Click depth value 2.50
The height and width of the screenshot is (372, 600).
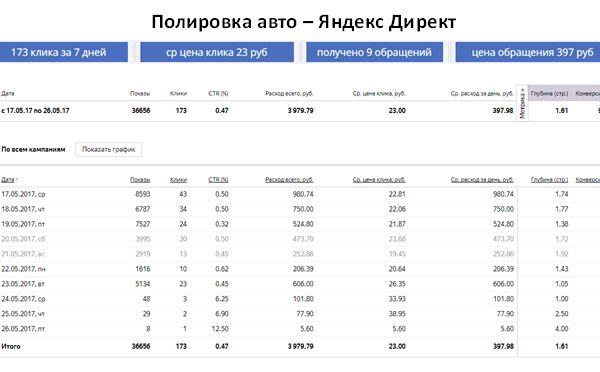tap(562, 314)
